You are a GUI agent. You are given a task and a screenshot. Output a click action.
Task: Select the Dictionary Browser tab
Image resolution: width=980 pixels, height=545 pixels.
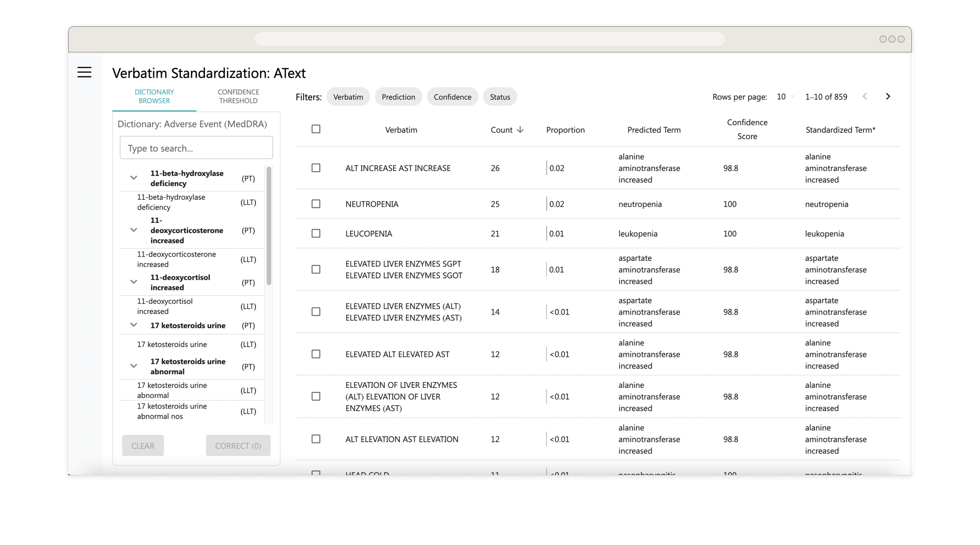tap(154, 96)
